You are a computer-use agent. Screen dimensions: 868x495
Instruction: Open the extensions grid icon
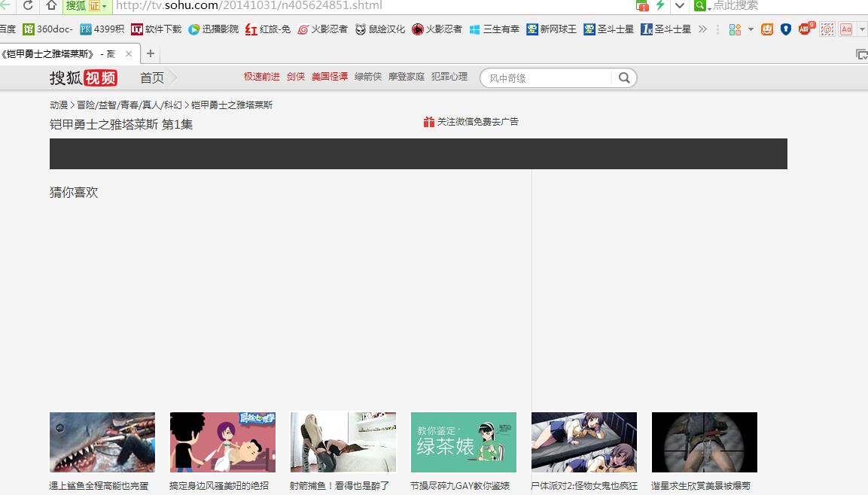click(735, 29)
